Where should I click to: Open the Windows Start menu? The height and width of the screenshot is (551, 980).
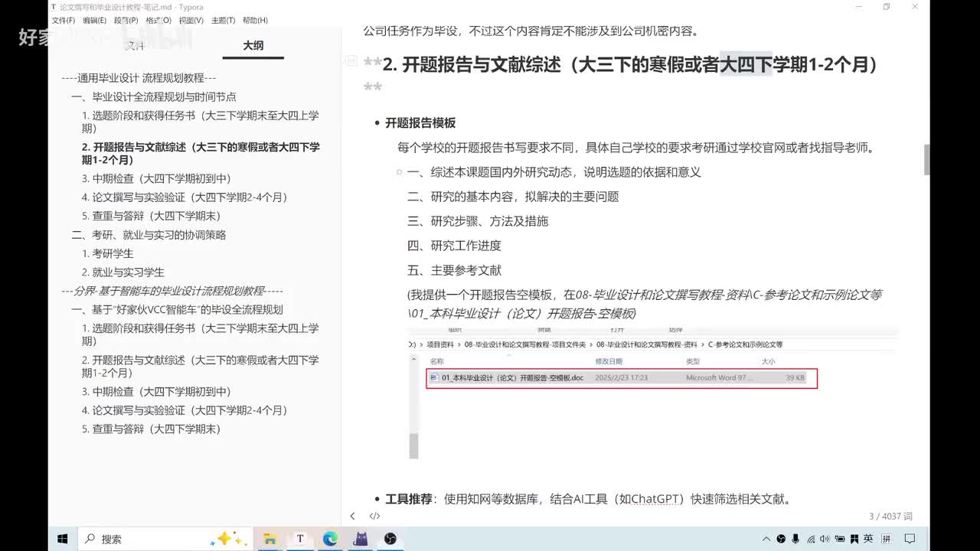coord(63,539)
